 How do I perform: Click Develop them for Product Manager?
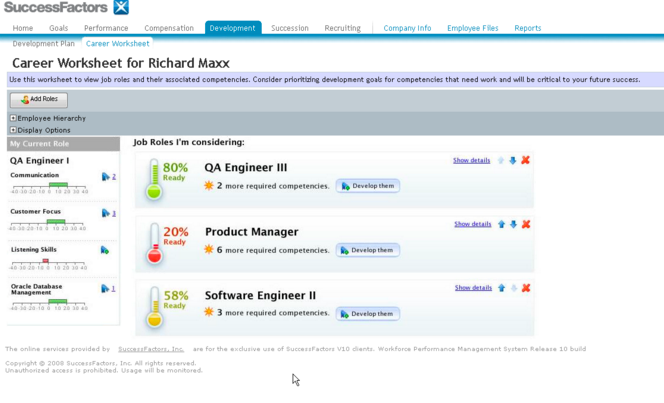tap(368, 250)
